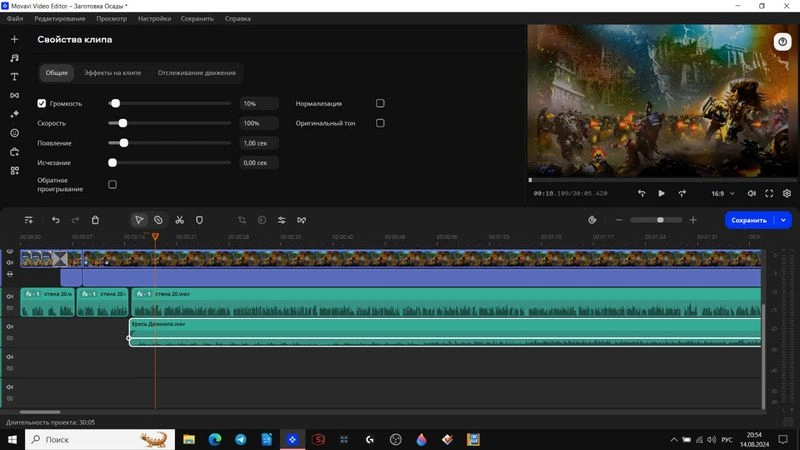Open the Настройки menu
This screenshot has width=800, height=450.
pos(154,18)
